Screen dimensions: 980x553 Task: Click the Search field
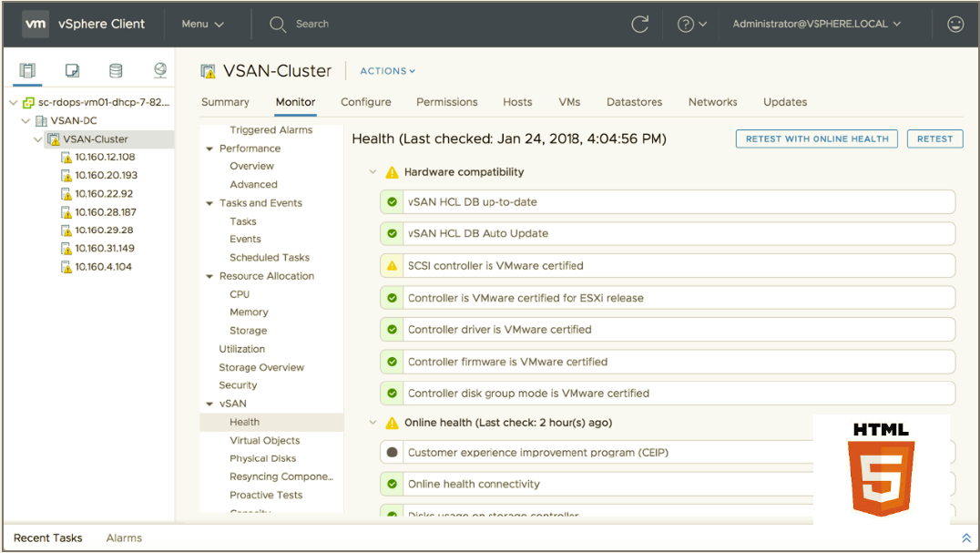pos(312,25)
